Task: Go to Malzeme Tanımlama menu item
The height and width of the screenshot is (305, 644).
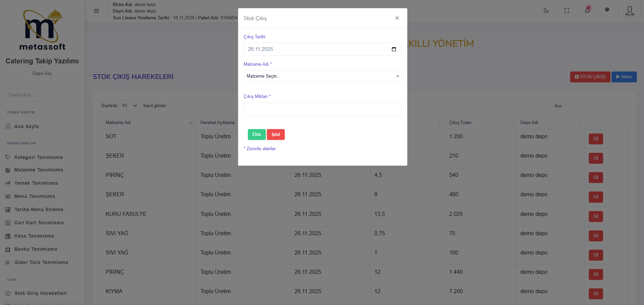Action: click(x=38, y=170)
